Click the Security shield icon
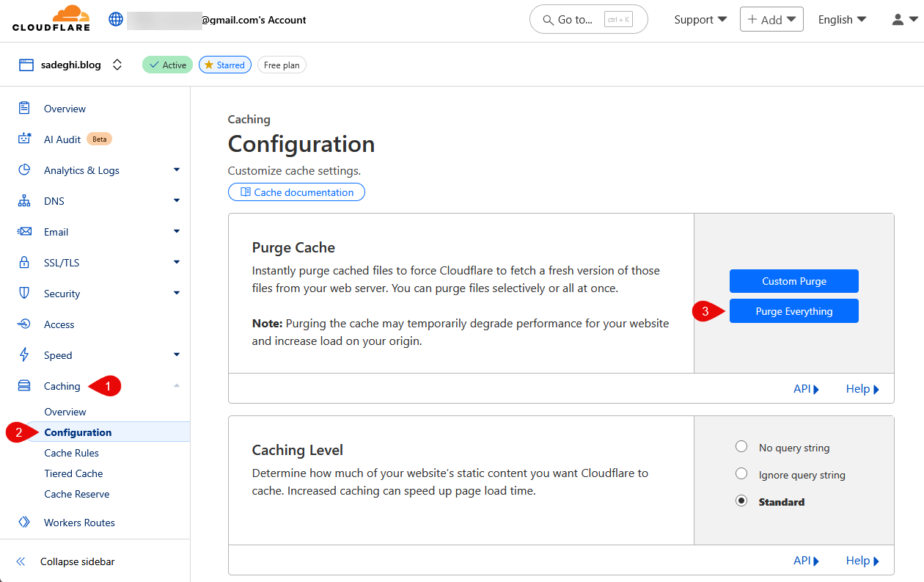Screen dimensions: 924x582 24,293
